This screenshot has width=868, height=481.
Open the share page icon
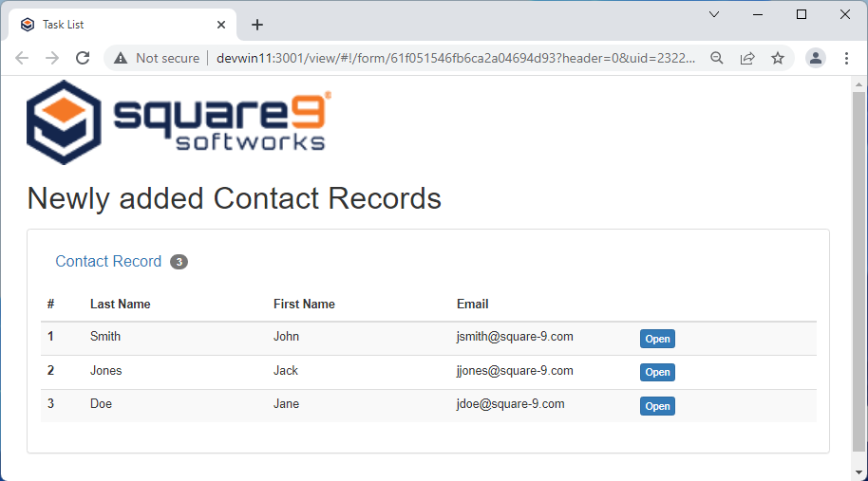(747, 58)
